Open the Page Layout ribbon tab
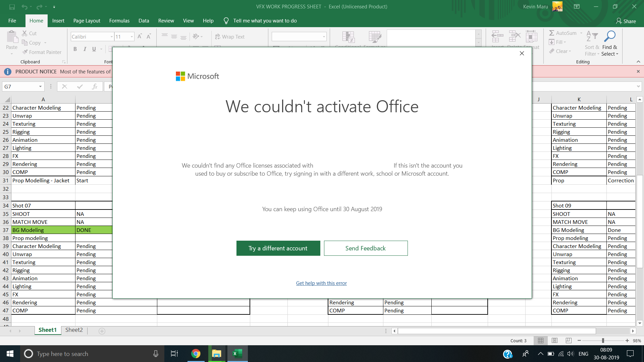 click(87, 21)
